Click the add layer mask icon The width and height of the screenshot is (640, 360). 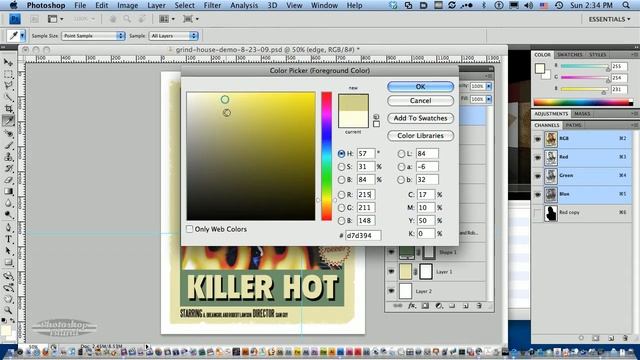coord(425,306)
